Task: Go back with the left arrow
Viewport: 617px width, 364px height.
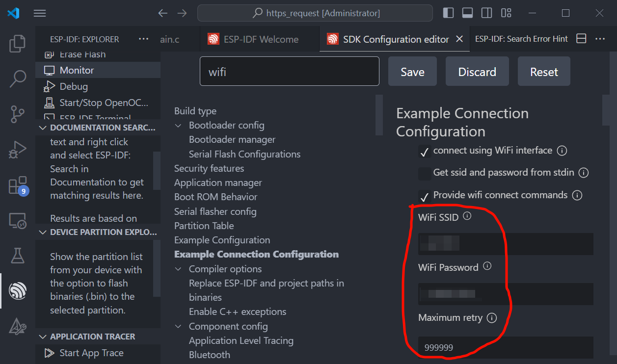Action: [x=163, y=13]
